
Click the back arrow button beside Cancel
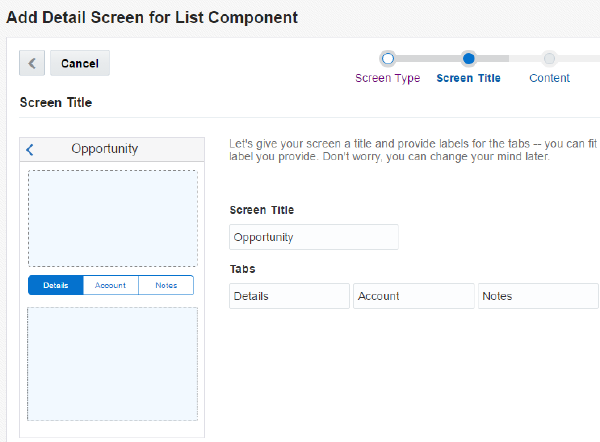click(32, 63)
